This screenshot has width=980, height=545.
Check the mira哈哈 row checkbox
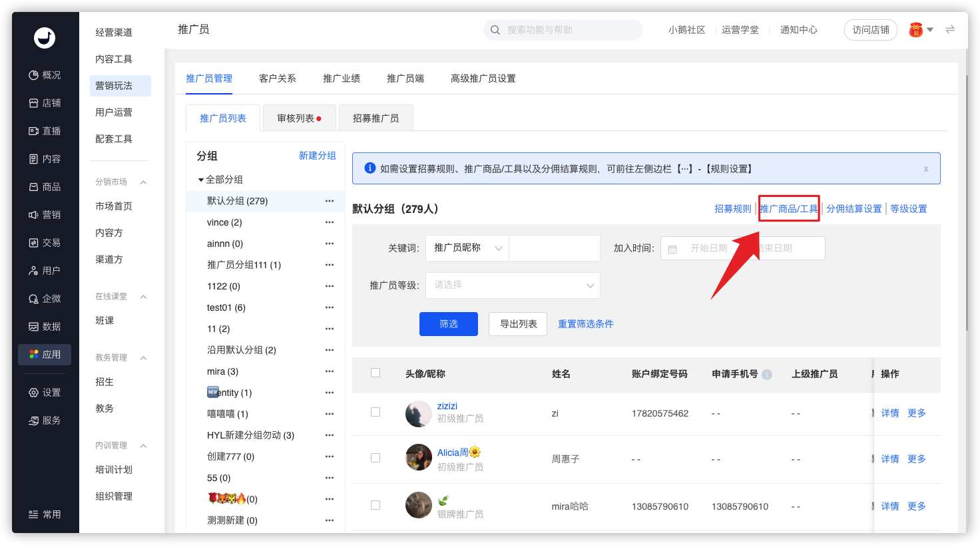(x=375, y=505)
